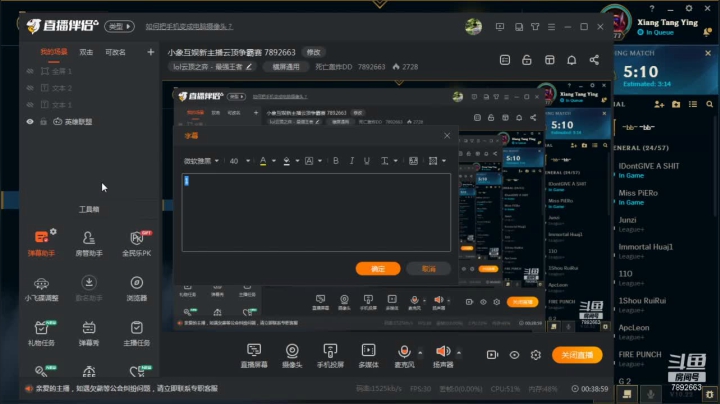Open the 房管助手 tool
The width and height of the screenshot is (720, 404).
pyautogui.click(x=89, y=243)
